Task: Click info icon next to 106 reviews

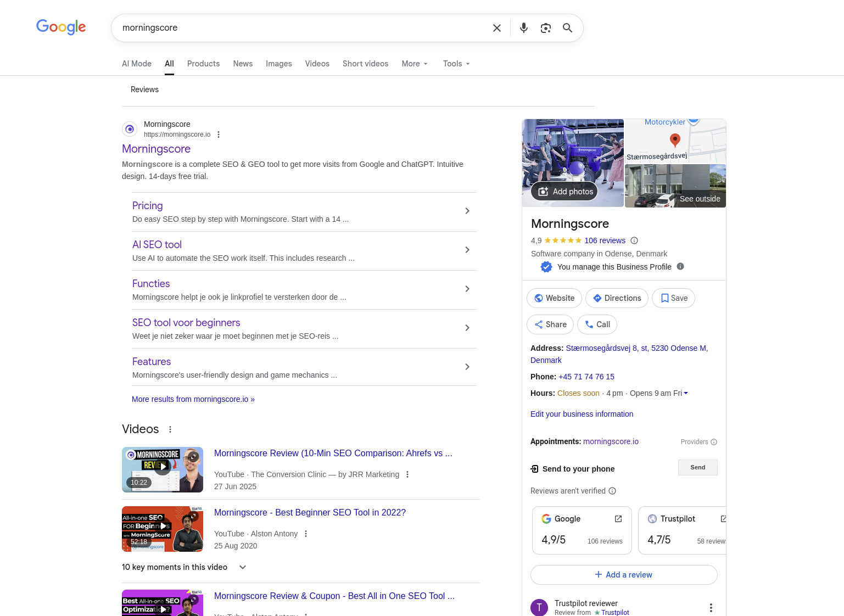Action: point(634,240)
